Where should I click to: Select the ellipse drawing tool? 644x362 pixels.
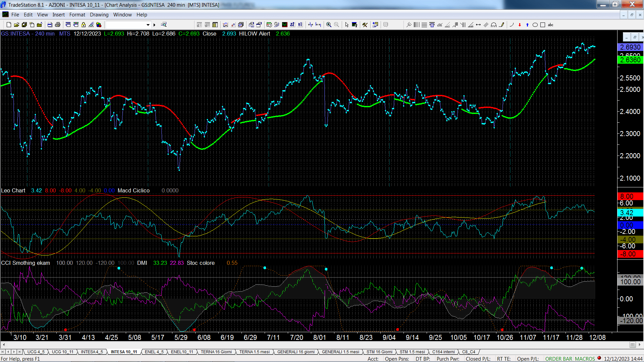point(535,25)
